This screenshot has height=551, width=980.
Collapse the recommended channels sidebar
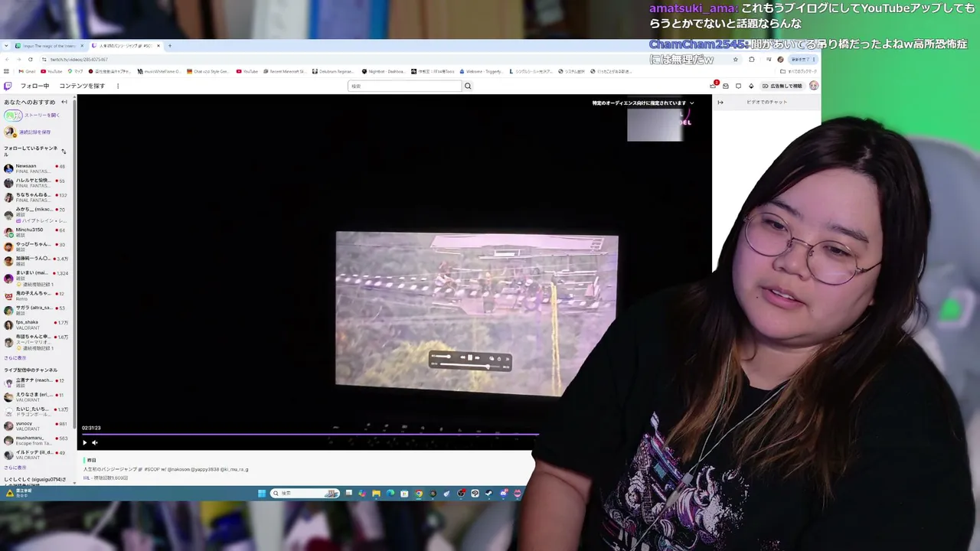point(64,102)
